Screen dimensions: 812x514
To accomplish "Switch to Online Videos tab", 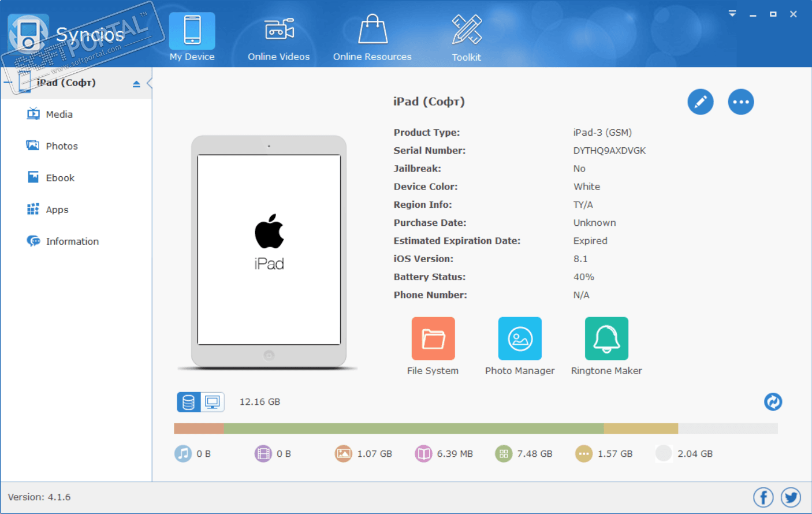I will 279,38.
